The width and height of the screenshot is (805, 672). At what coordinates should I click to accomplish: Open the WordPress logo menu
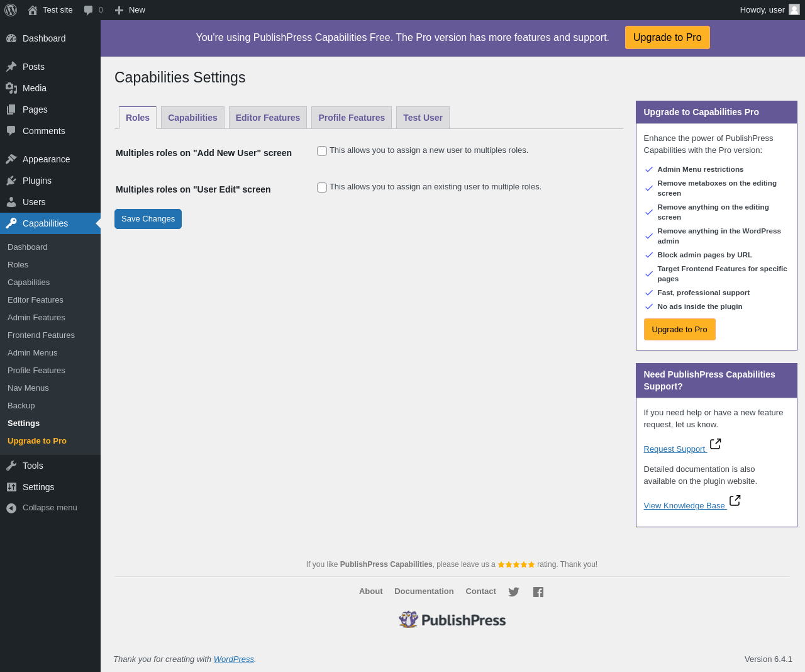(x=11, y=10)
